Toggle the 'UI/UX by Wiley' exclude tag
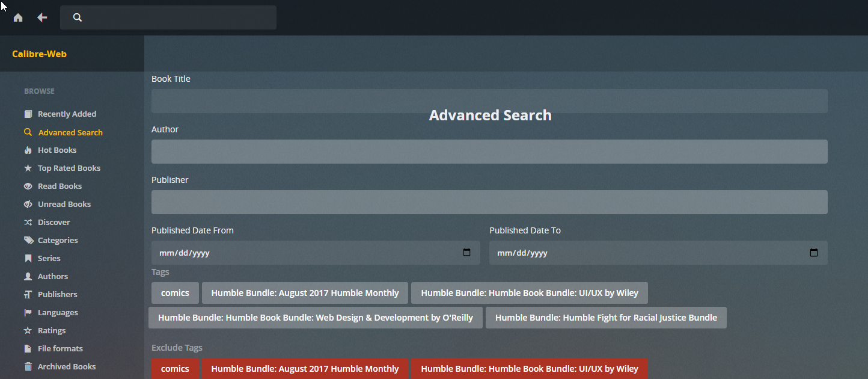 [x=529, y=368]
